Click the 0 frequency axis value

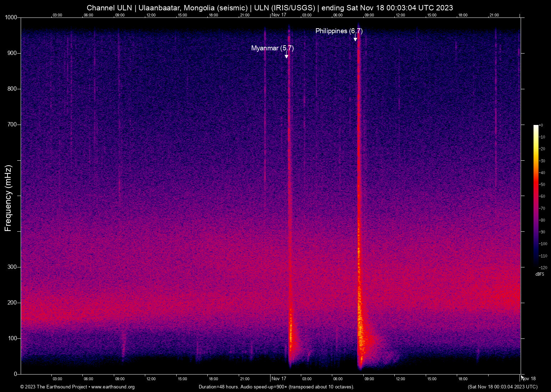15,374
